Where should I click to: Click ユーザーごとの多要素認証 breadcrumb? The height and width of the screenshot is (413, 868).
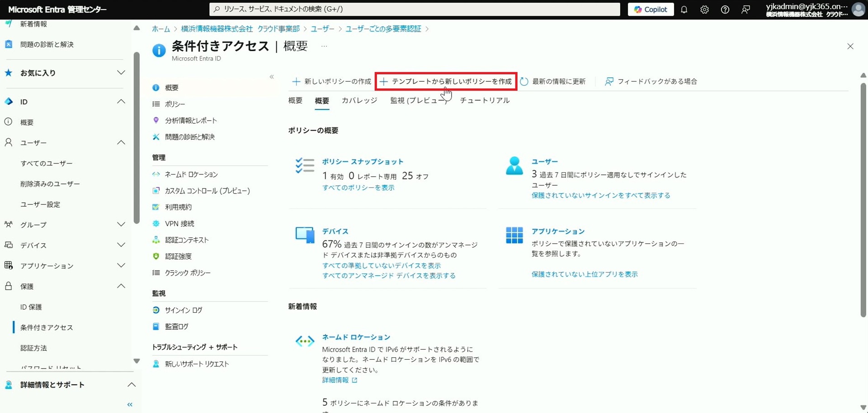pyautogui.click(x=383, y=29)
